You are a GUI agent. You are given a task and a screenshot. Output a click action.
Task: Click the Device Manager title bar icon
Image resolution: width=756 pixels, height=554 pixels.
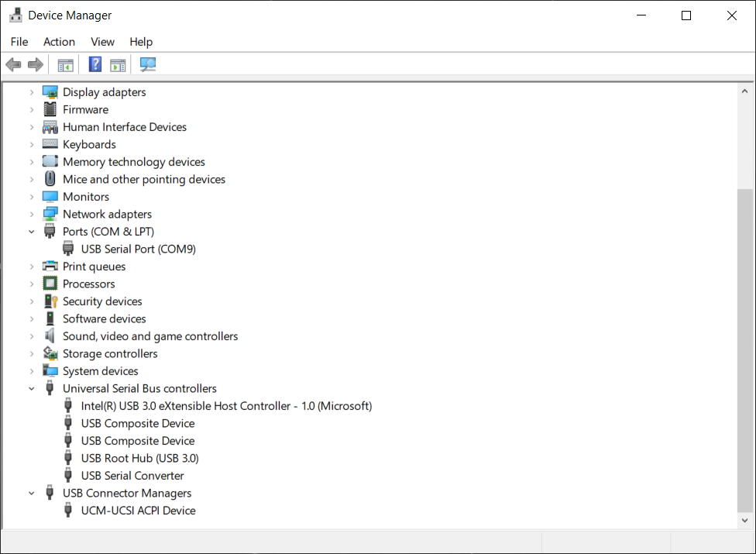click(x=16, y=15)
